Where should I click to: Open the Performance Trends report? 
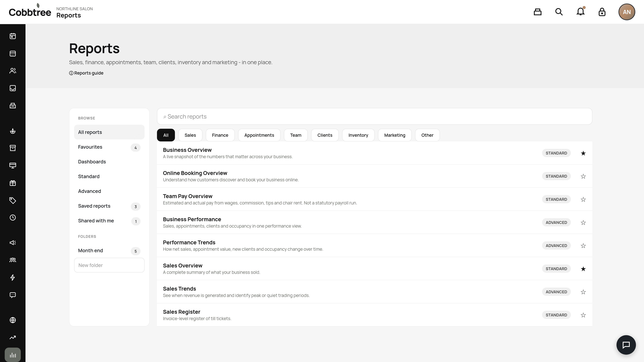tap(374, 246)
